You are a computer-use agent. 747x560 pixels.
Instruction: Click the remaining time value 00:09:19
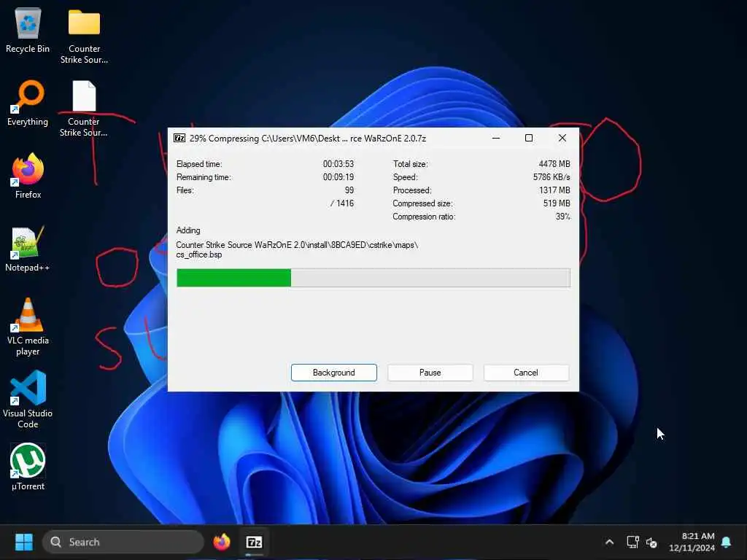click(338, 177)
